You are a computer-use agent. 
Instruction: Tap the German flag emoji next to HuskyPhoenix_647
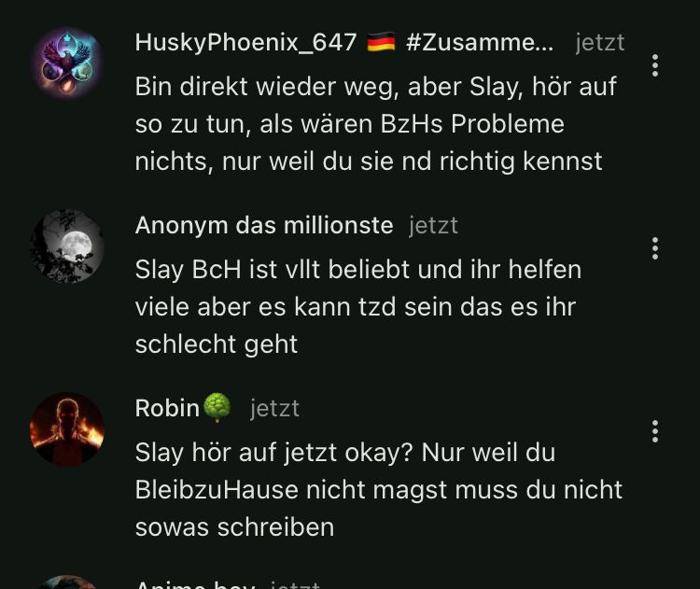click(381, 42)
